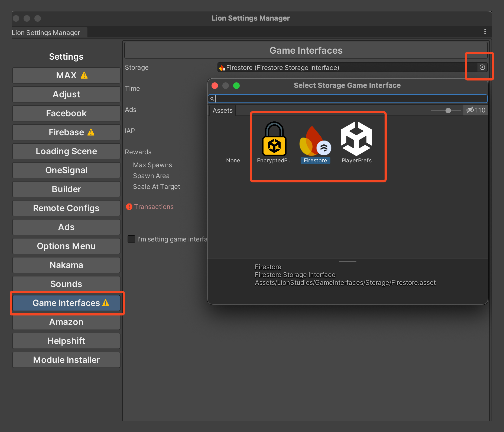Open the Firebase settings button
Viewport: 504px width, 432px height.
pyautogui.click(x=66, y=132)
